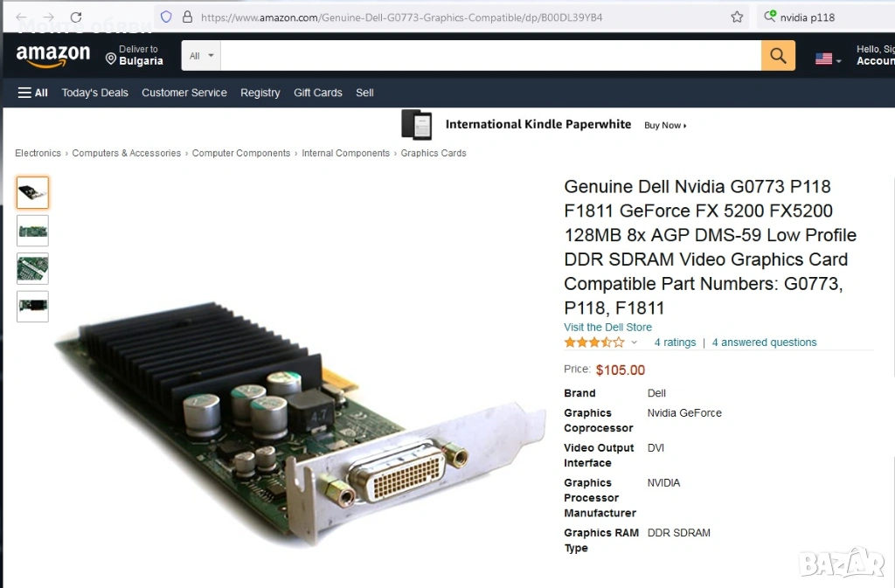Open the 4 answered questions link

click(x=764, y=342)
